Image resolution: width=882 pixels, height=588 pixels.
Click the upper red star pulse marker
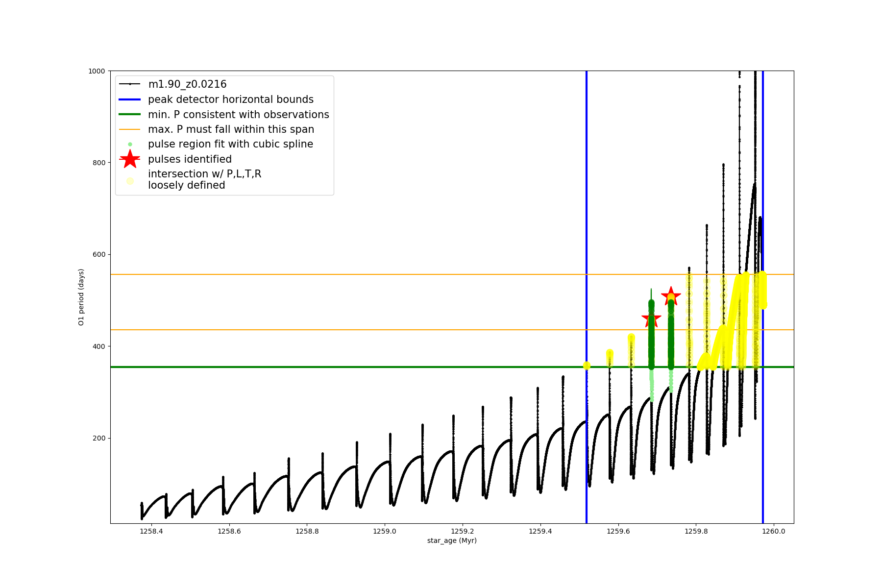point(671,296)
